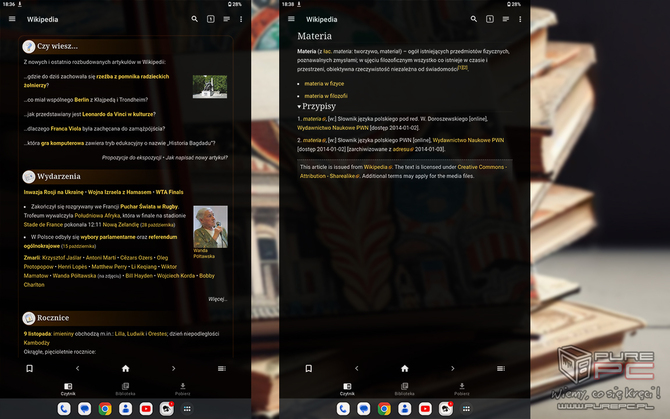This screenshot has height=419, width=670.
Task: Launch Chrome from right dock
Action: pos(384,409)
